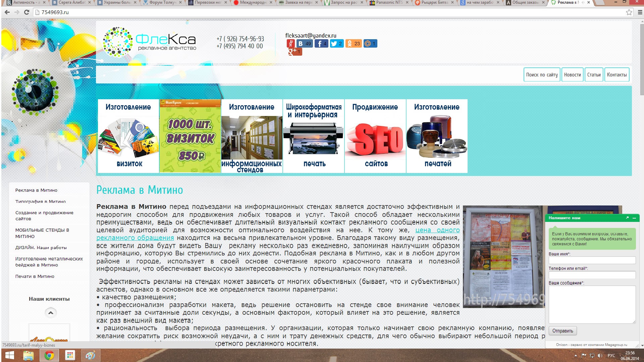Click the Chrome back arrow

click(7, 12)
